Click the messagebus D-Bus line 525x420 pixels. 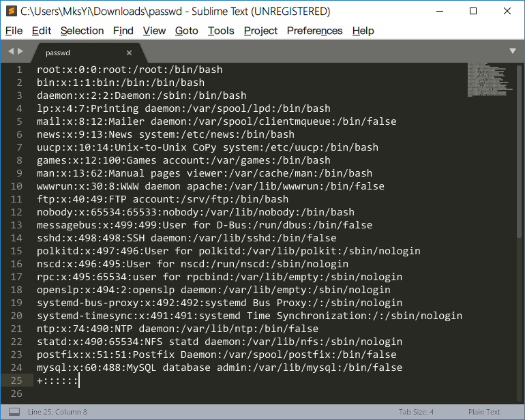[x=205, y=225]
